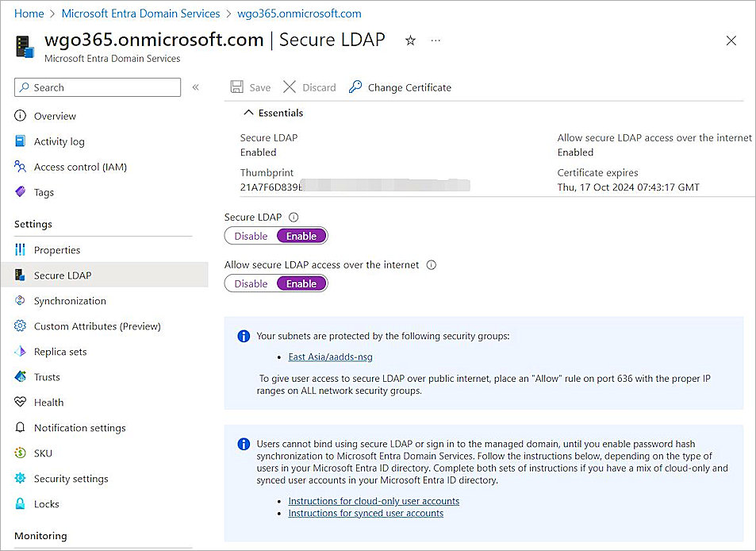Star this page as a favorite

tap(410, 40)
